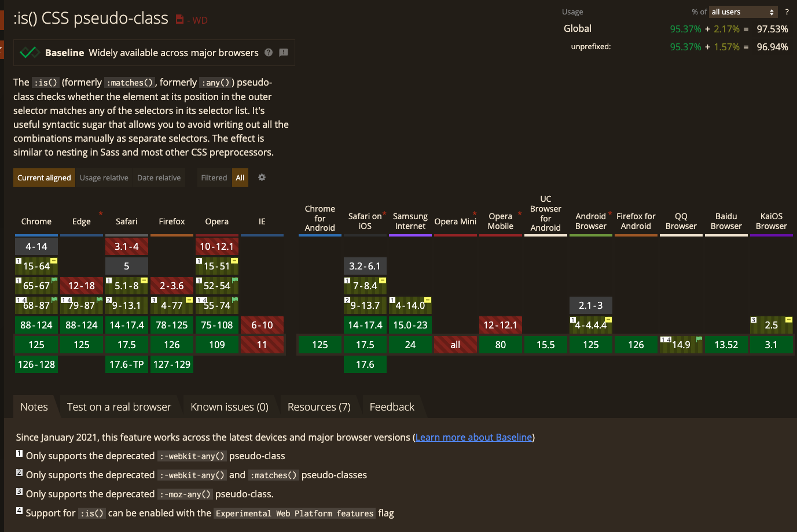The height and width of the screenshot is (532, 797).
Task: Select Opera 10-12.1 cell
Action: [x=217, y=246]
